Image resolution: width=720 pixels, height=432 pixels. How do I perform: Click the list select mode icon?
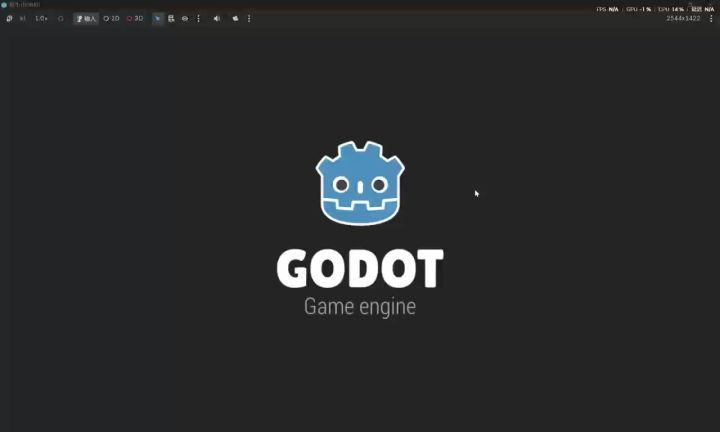tap(171, 18)
